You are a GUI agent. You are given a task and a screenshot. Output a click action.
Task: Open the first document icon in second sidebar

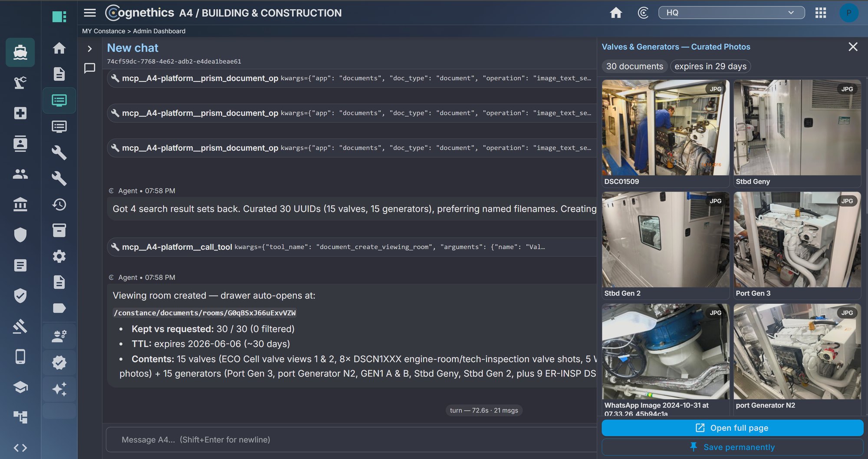click(x=59, y=74)
